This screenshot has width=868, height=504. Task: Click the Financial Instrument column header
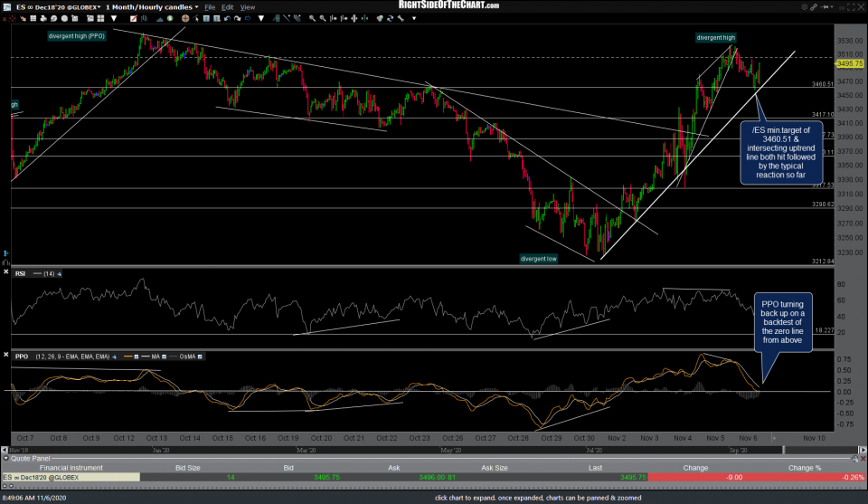coord(71,468)
